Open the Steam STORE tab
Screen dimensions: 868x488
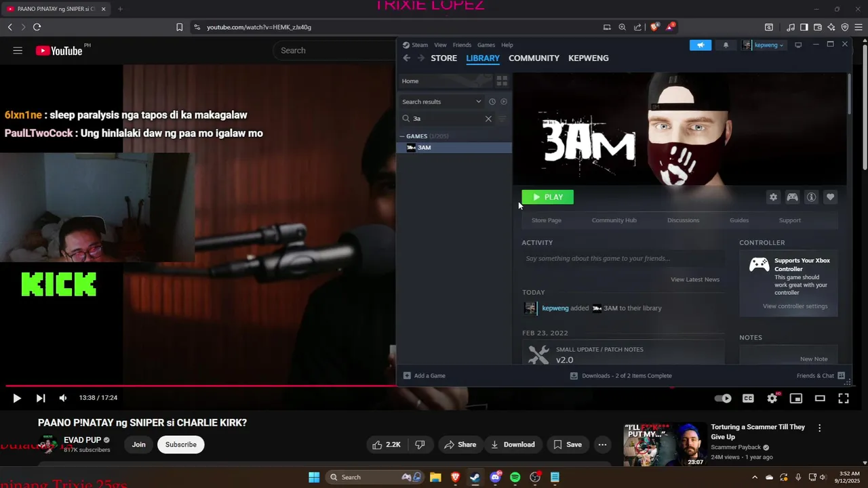click(x=443, y=58)
